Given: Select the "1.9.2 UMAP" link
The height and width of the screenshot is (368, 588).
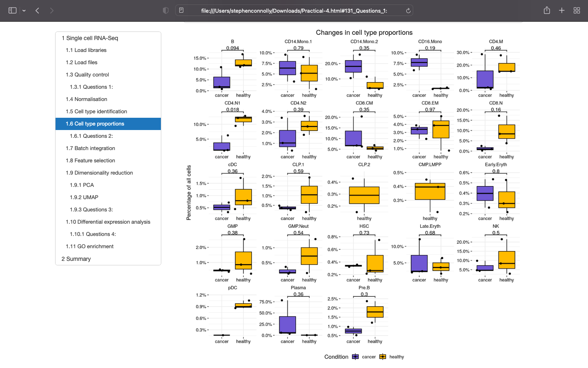Looking at the screenshot, I should [x=83, y=197].
